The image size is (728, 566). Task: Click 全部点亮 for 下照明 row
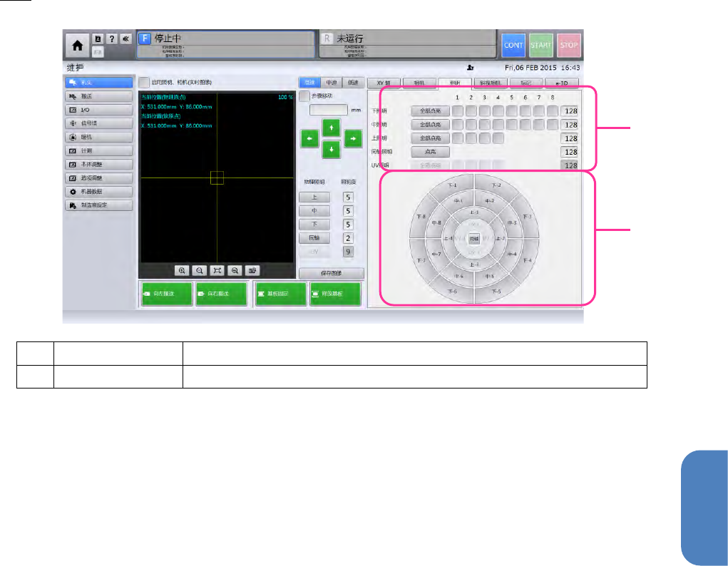431,111
